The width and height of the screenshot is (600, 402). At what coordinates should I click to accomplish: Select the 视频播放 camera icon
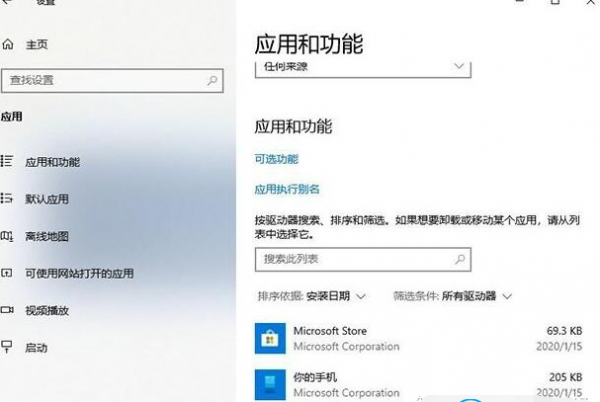(7, 310)
